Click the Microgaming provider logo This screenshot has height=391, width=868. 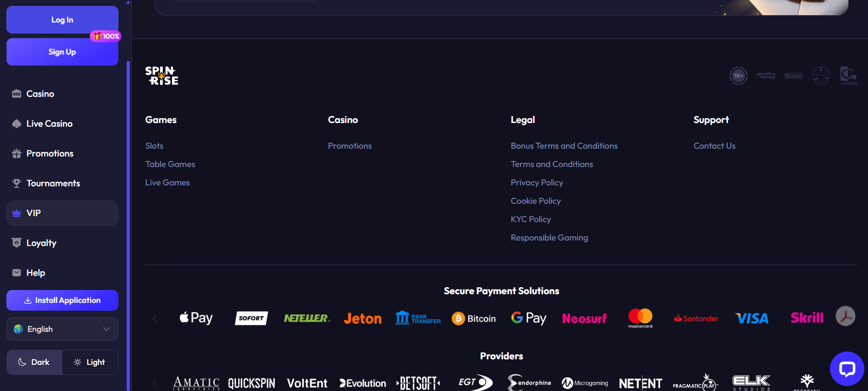pos(585,383)
